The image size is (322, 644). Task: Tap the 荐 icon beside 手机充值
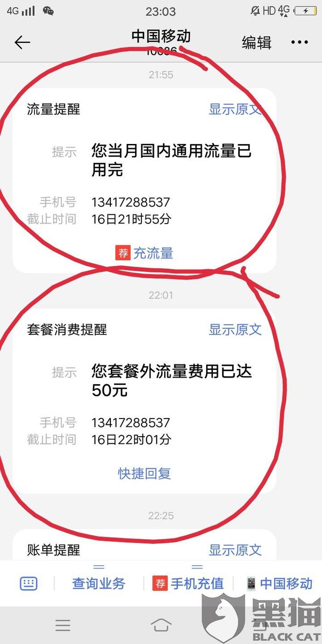(x=161, y=584)
